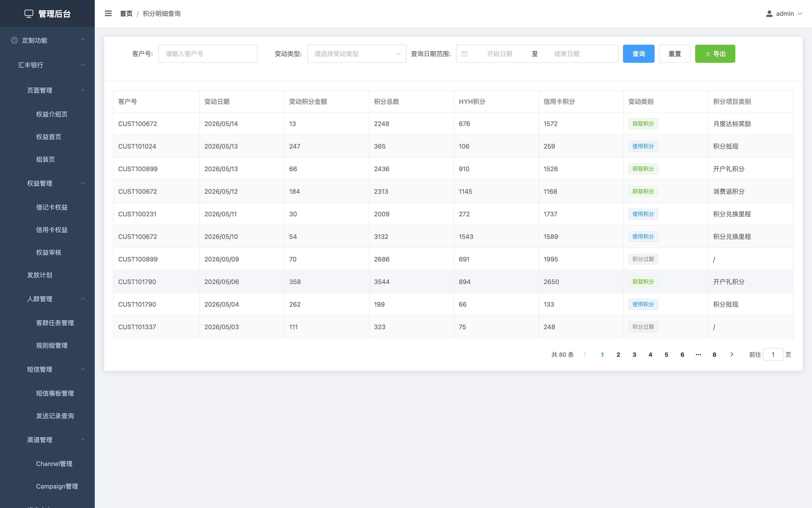Open the admin user dropdown arrow

(800, 14)
